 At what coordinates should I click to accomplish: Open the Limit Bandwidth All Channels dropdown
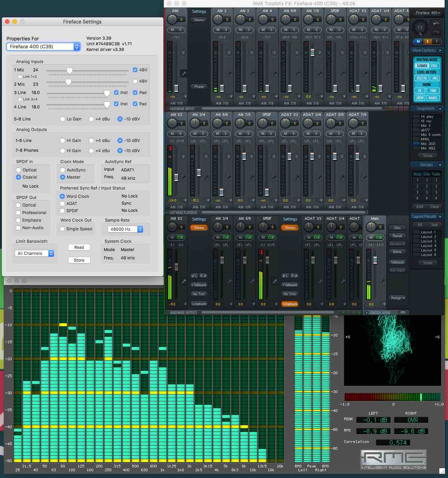coord(35,253)
